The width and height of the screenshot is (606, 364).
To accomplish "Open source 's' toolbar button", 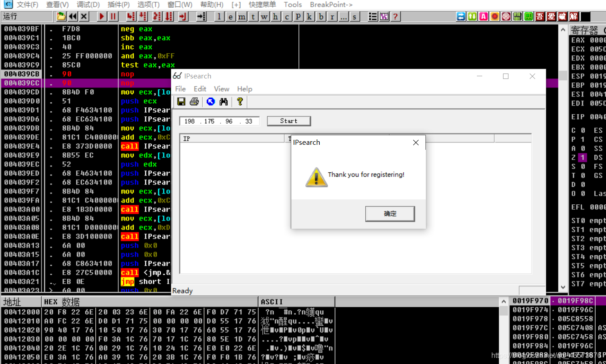I will coord(355,17).
